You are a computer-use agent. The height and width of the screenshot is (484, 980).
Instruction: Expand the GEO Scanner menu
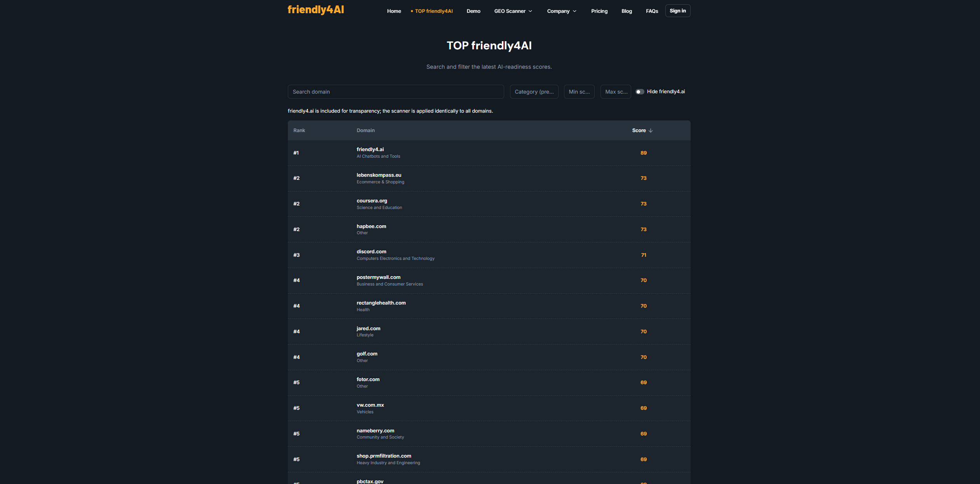tap(513, 11)
